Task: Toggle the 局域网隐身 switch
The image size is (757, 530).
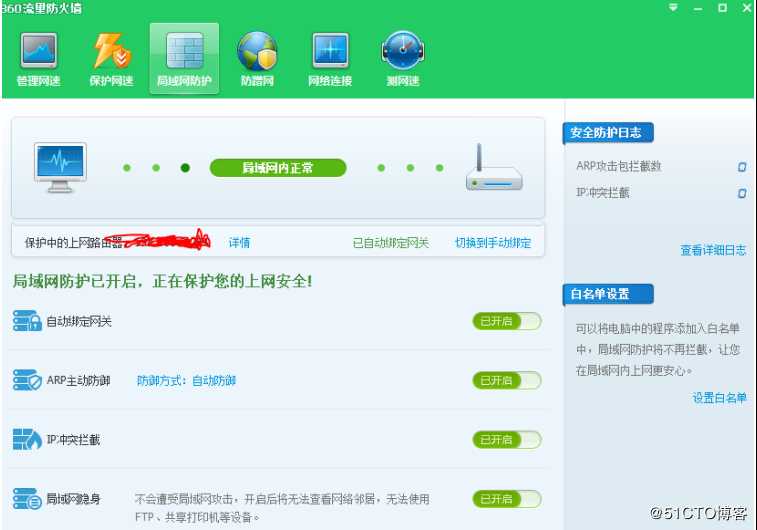Action: [x=507, y=499]
